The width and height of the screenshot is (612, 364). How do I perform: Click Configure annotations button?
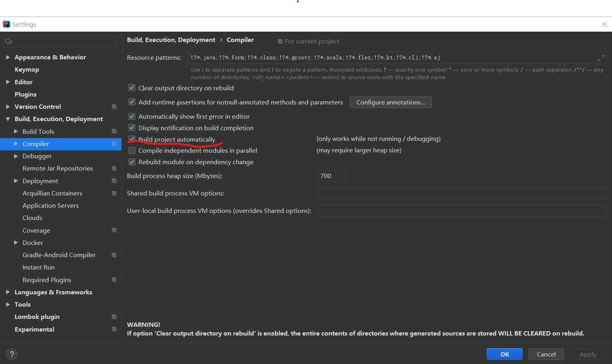[390, 102]
